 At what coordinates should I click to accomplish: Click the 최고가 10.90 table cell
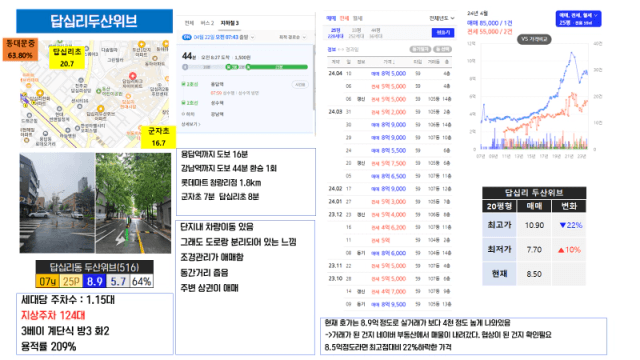tap(534, 225)
